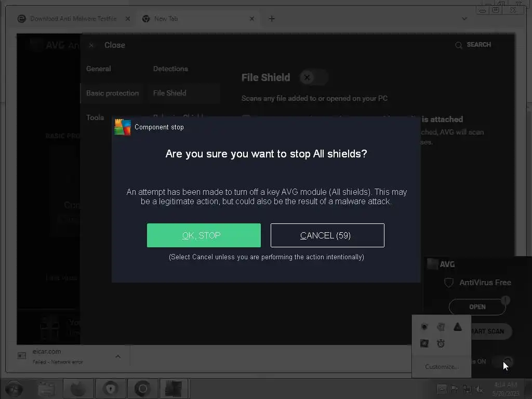532x399 pixels.
Task: Click the 'Select Cancel unless you are performing' note
Action: coord(267,257)
